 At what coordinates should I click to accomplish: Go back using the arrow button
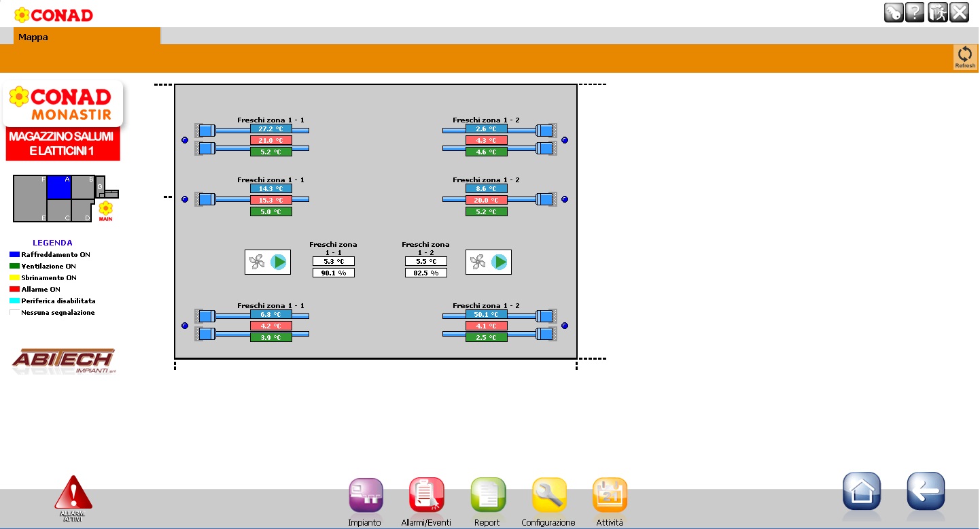click(926, 491)
